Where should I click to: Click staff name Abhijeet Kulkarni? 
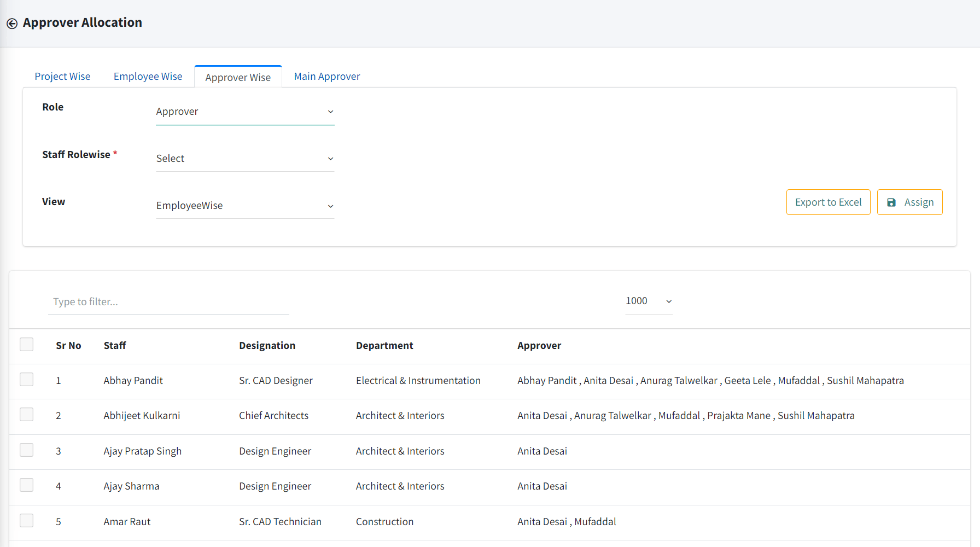[x=142, y=416]
